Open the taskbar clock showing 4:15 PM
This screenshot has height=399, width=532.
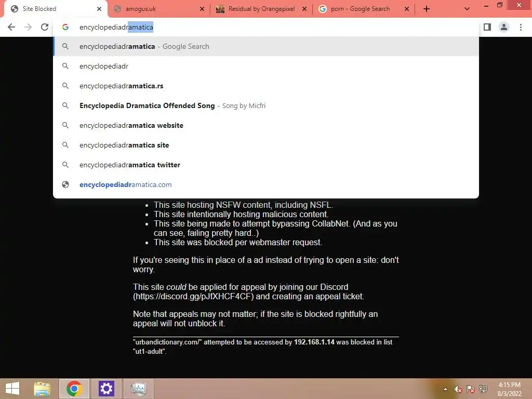[x=509, y=389]
